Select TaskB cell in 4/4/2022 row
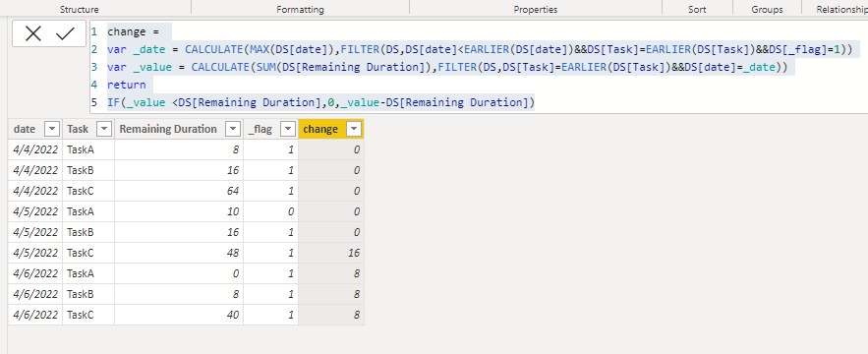The height and width of the screenshot is (354, 868). 88,170
